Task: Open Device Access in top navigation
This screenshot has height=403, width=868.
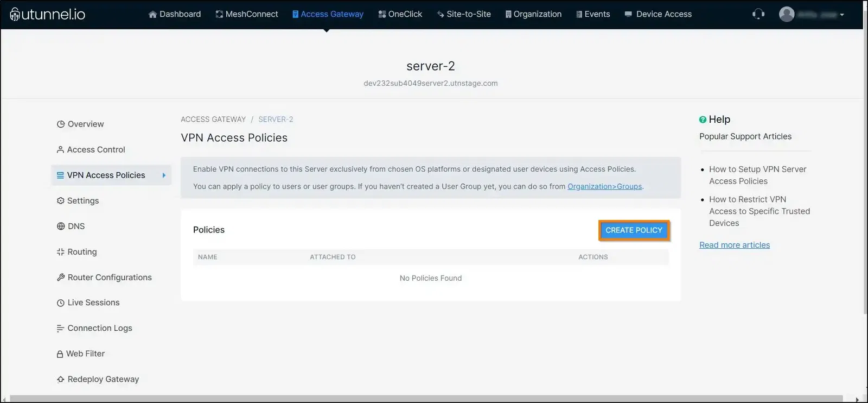Action: 658,14
